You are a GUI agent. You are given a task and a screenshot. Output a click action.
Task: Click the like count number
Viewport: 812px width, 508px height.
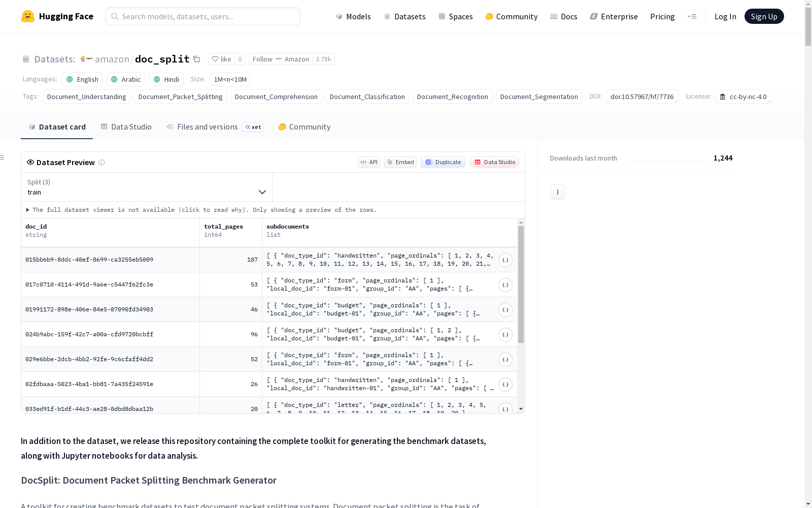[x=240, y=59]
